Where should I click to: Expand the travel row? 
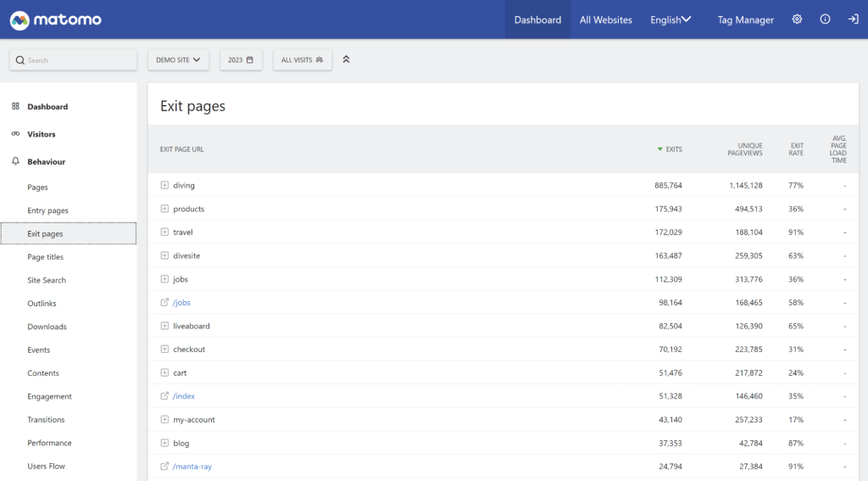click(164, 232)
